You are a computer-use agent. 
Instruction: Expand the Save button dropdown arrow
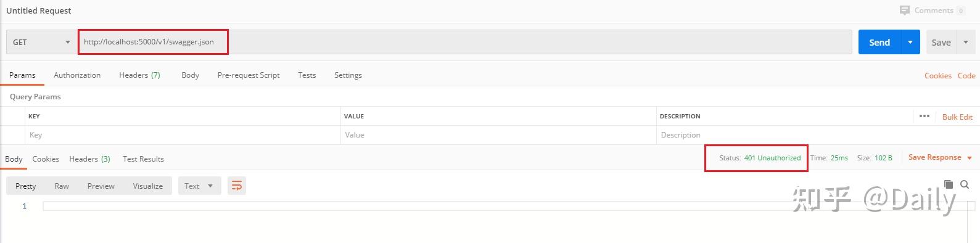[x=966, y=42]
